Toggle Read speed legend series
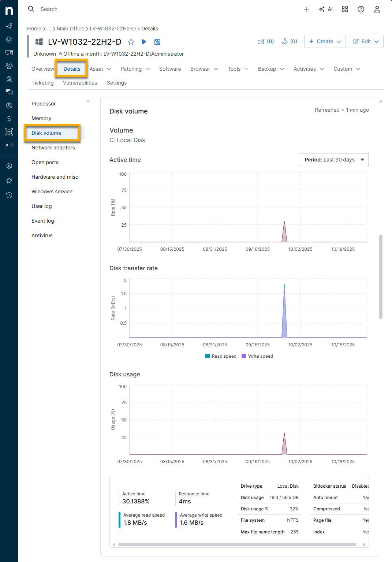Image resolution: width=392 pixels, height=562 pixels. (x=221, y=356)
